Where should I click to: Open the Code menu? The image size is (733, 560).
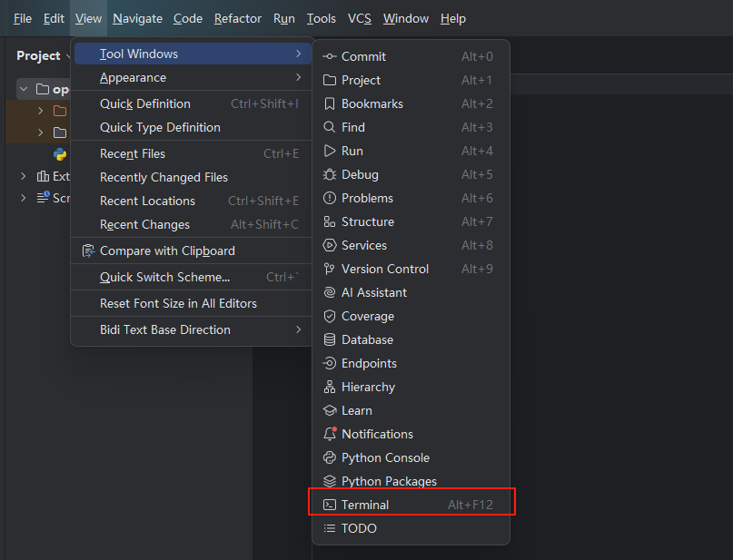(x=188, y=19)
